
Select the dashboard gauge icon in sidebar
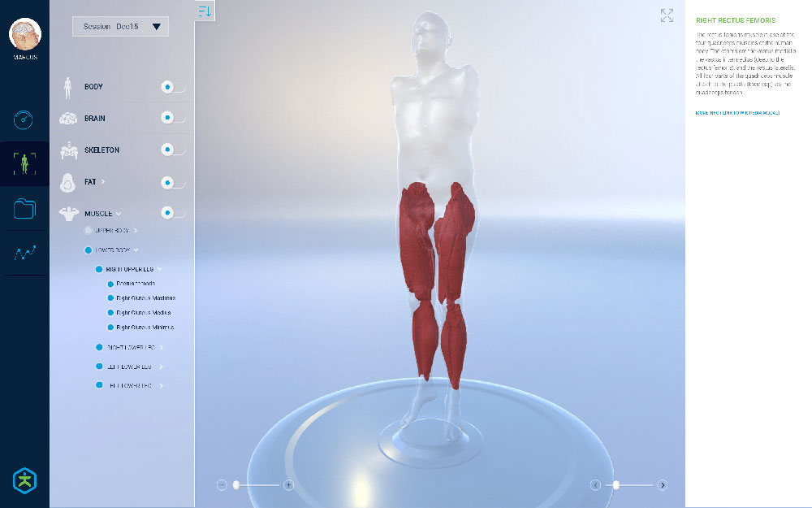(24, 120)
